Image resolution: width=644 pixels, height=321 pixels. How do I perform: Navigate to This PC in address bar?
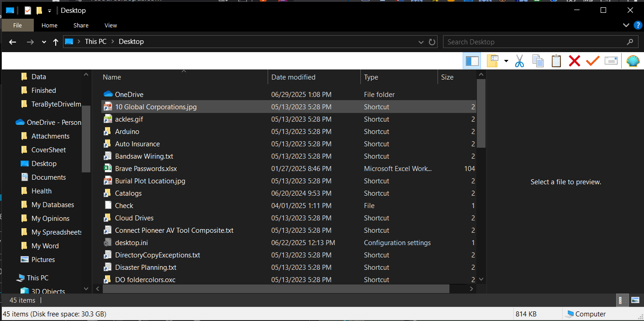point(95,42)
